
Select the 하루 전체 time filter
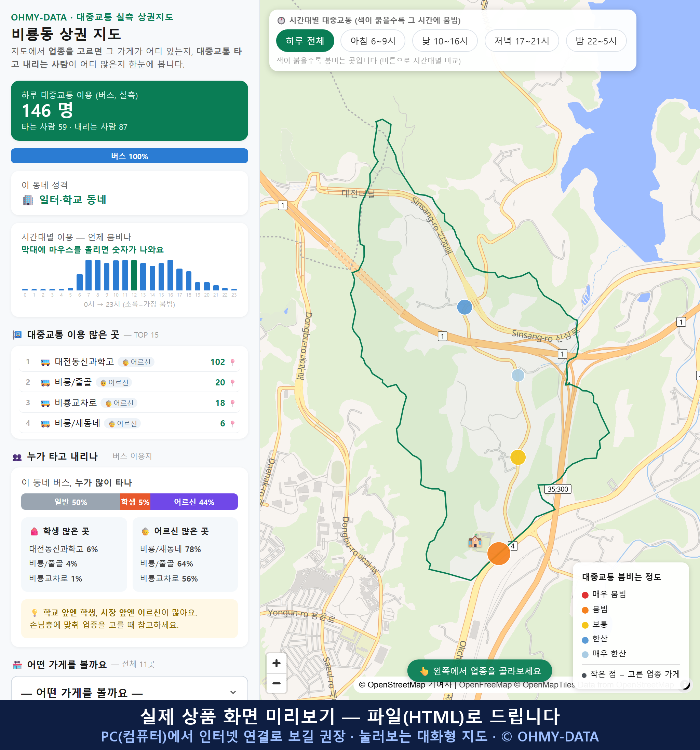tap(305, 41)
